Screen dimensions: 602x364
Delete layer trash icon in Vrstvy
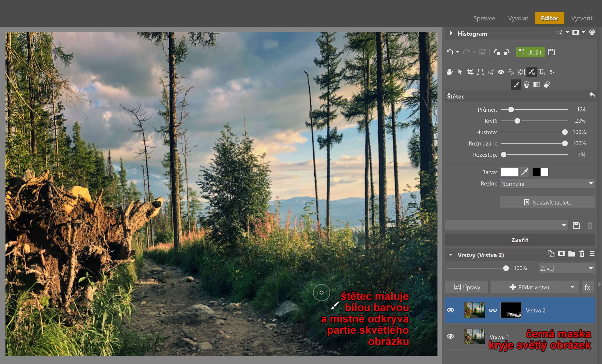tap(582, 254)
